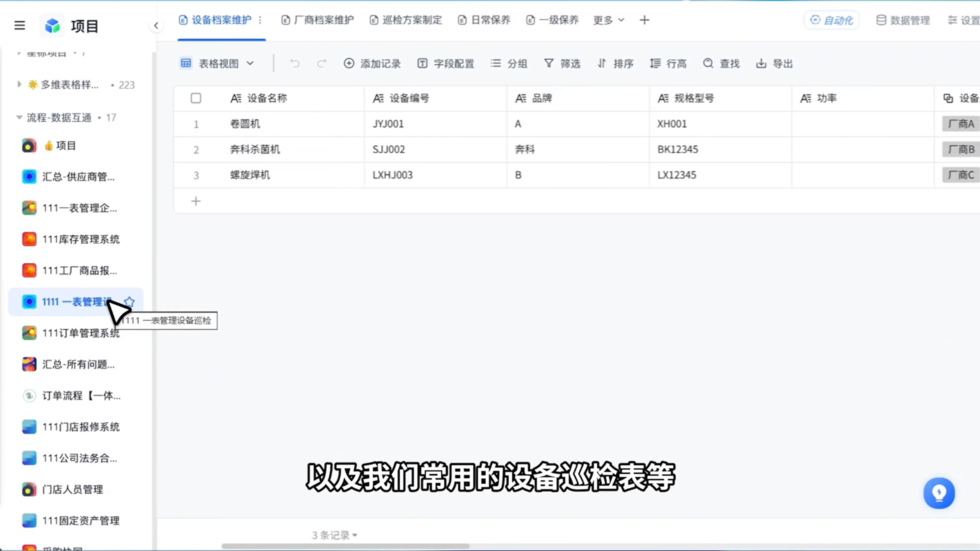Collapse the 流程-数据互通 folder
980x551 pixels.
coord(19,117)
